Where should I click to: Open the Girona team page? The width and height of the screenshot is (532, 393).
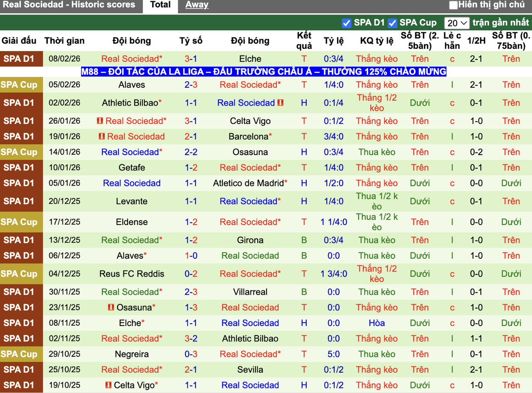[250, 240]
